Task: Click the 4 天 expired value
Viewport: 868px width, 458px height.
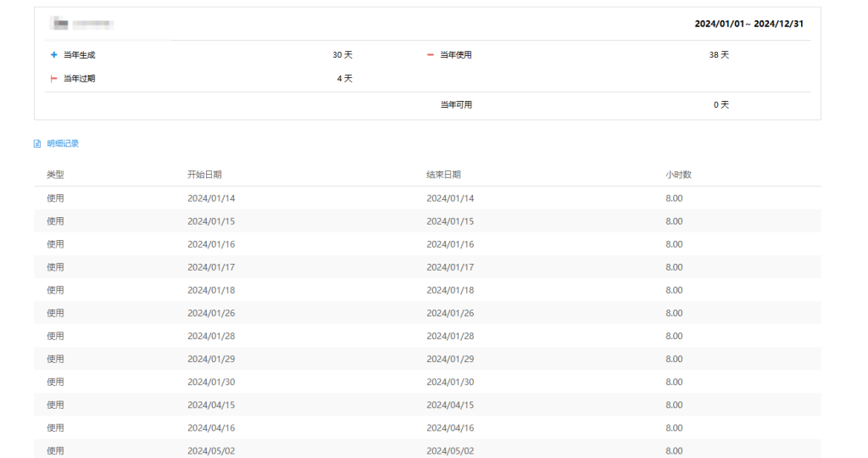Action: pos(344,79)
